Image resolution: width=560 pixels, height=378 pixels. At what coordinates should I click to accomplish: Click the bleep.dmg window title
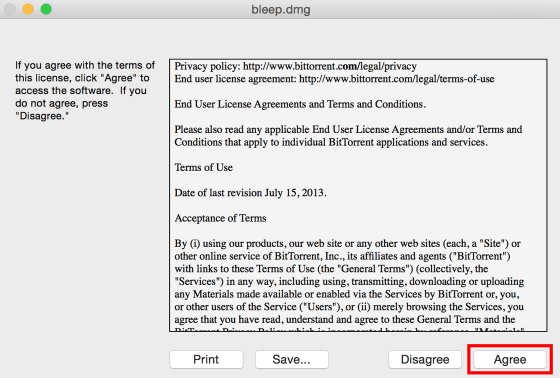(x=281, y=9)
